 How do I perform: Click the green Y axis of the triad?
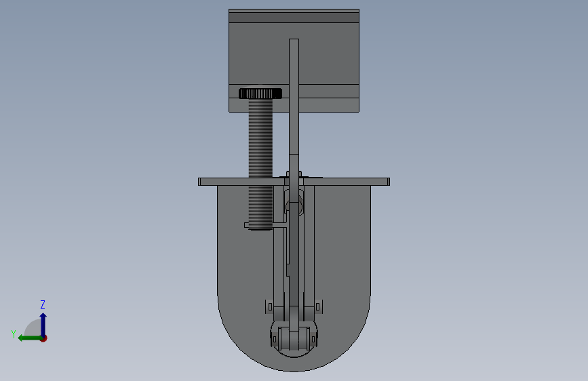[x=30, y=338]
